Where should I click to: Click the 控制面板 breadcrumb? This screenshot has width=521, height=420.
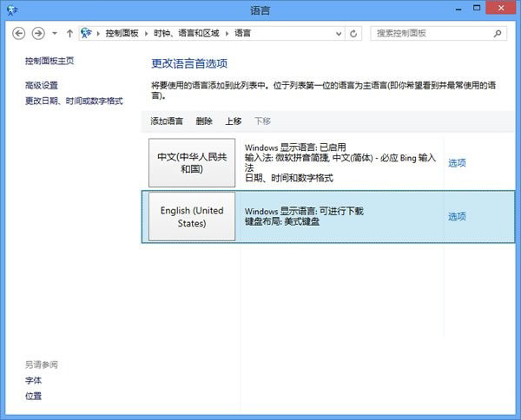click(122, 33)
